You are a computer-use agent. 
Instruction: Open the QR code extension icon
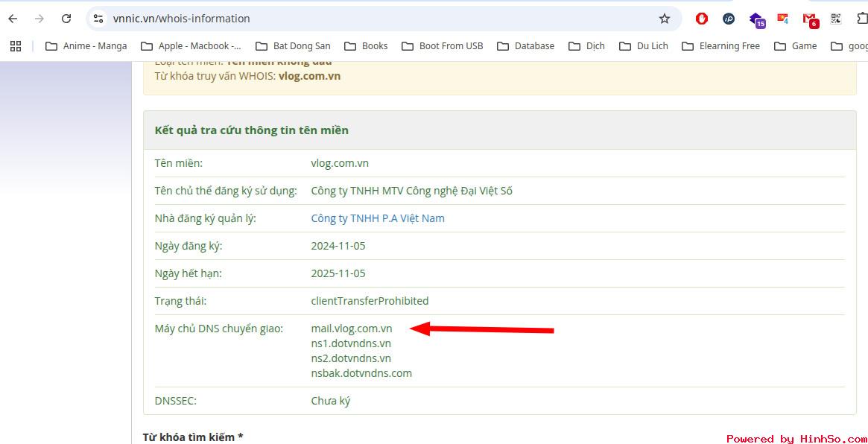pos(836,19)
